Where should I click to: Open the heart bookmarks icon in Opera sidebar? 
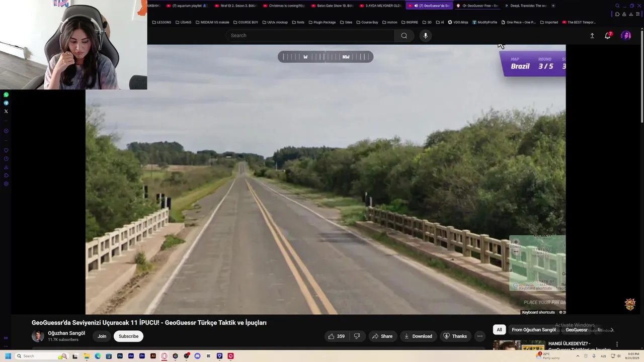tap(6, 150)
